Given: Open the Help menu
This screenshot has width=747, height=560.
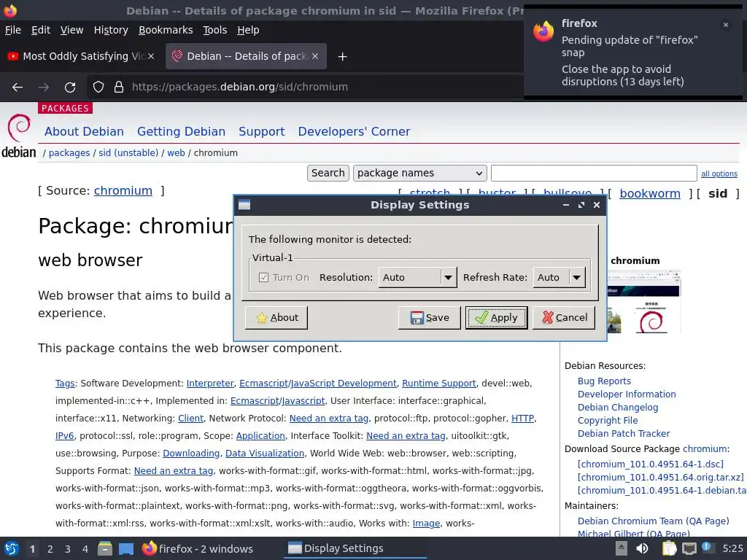Looking at the screenshot, I should coord(248,30).
